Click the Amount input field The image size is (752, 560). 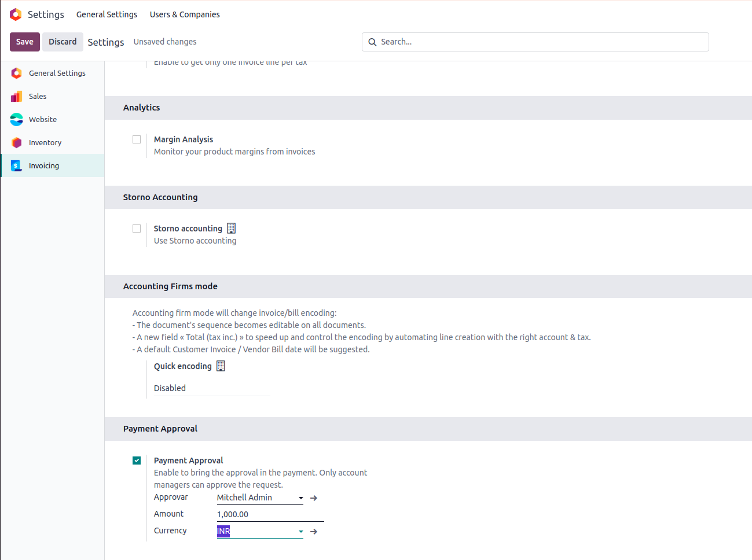tap(270, 514)
